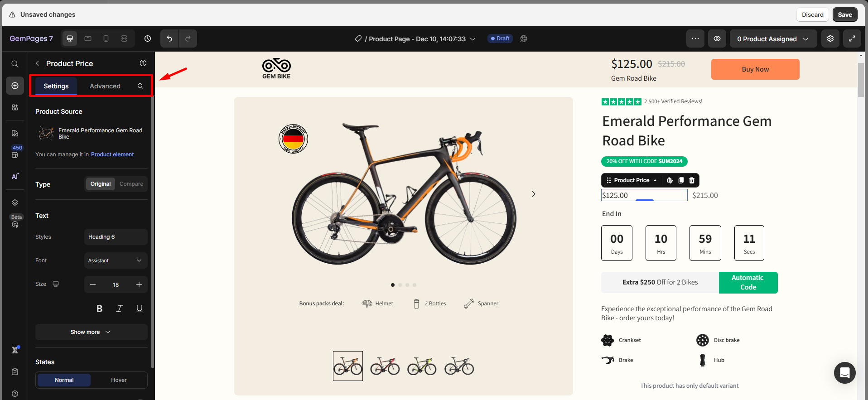The image size is (868, 400).
Task: Delete the Product Price element via trash icon
Action: [692, 180]
